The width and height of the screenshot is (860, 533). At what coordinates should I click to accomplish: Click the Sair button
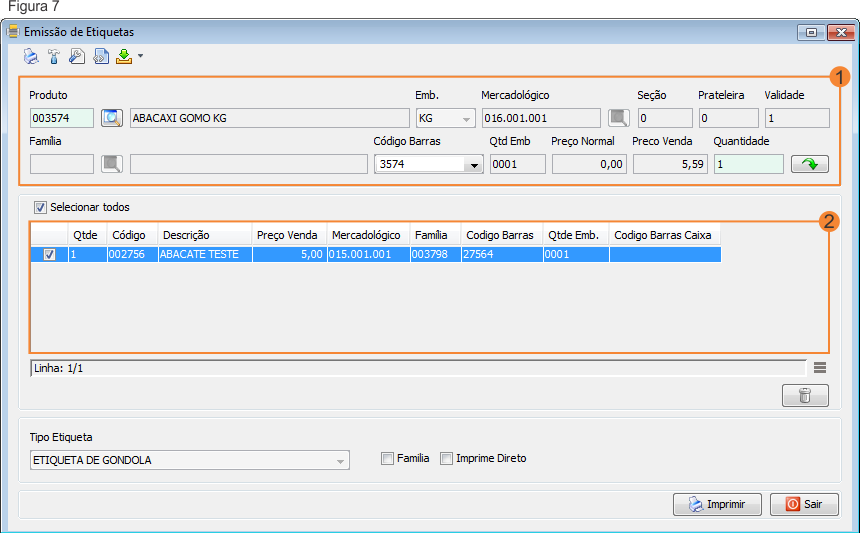(x=805, y=504)
